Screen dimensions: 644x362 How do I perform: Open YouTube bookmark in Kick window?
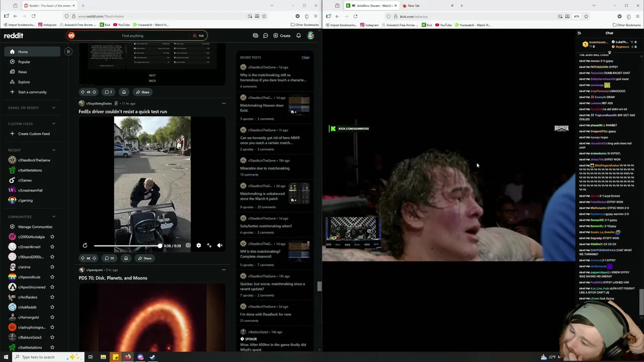click(x=443, y=25)
